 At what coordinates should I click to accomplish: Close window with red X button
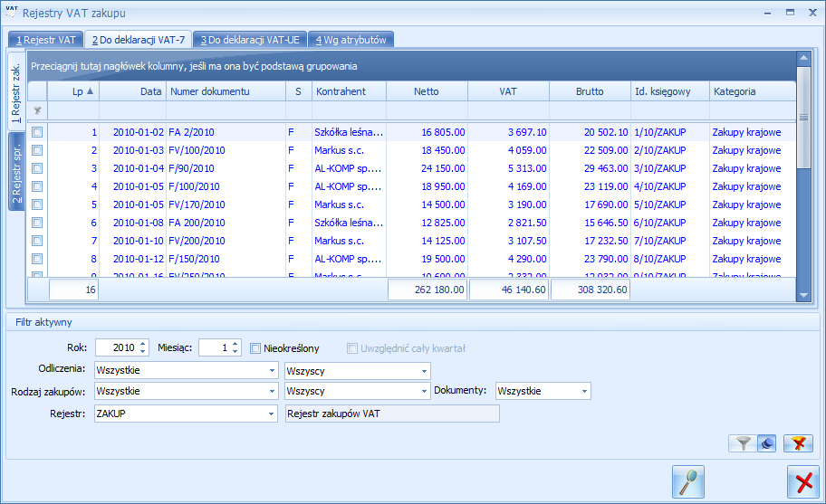tap(803, 482)
